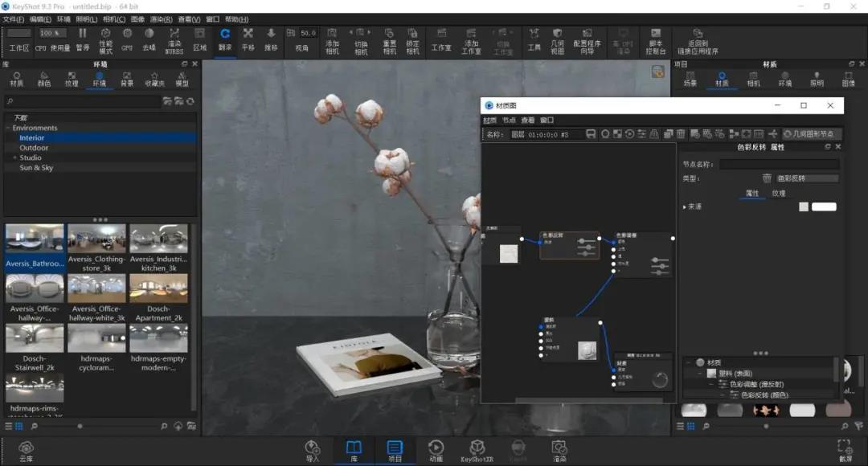Open View (查看) menu in material graph

pos(527,120)
